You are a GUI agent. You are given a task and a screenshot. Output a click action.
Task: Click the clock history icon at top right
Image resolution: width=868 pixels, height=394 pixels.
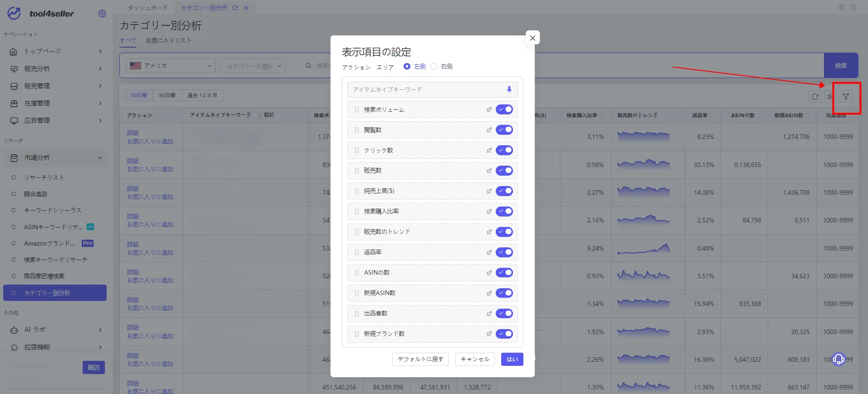(853, 7)
